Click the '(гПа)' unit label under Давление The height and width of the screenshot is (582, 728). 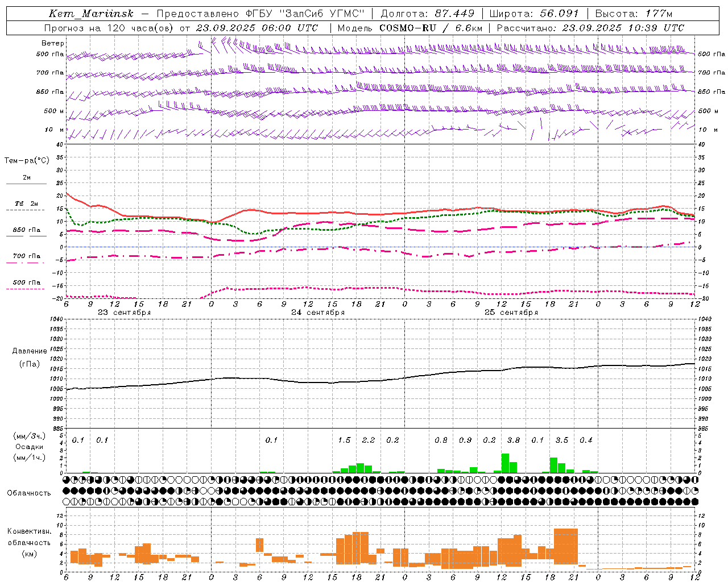30,364
